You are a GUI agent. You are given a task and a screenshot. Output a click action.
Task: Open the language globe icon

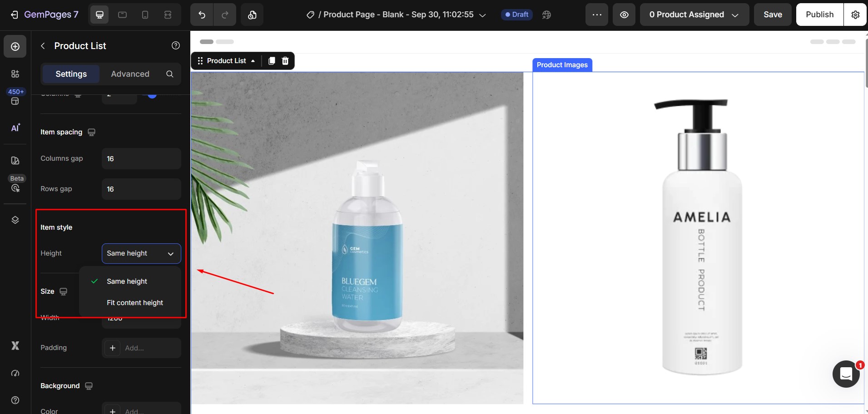click(x=547, y=15)
